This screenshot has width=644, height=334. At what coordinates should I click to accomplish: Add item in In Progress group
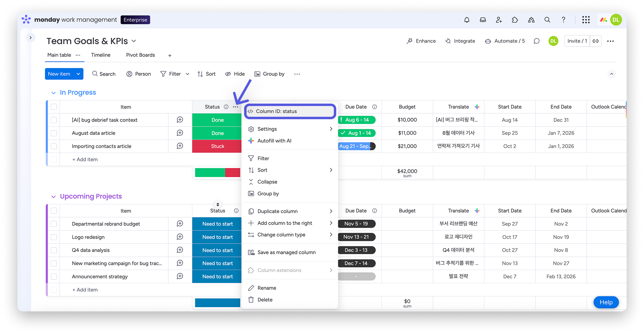(x=85, y=160)
